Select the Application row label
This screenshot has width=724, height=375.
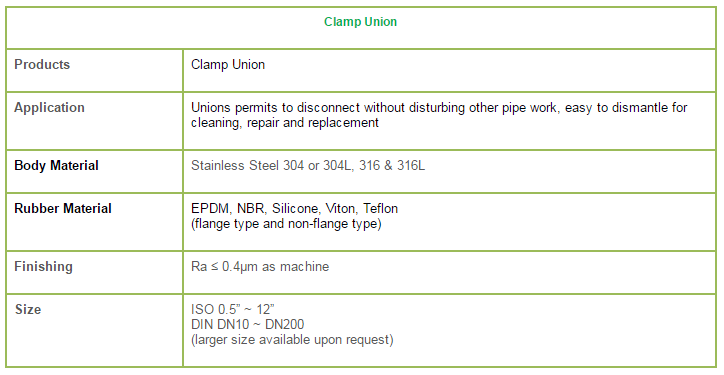49,108
